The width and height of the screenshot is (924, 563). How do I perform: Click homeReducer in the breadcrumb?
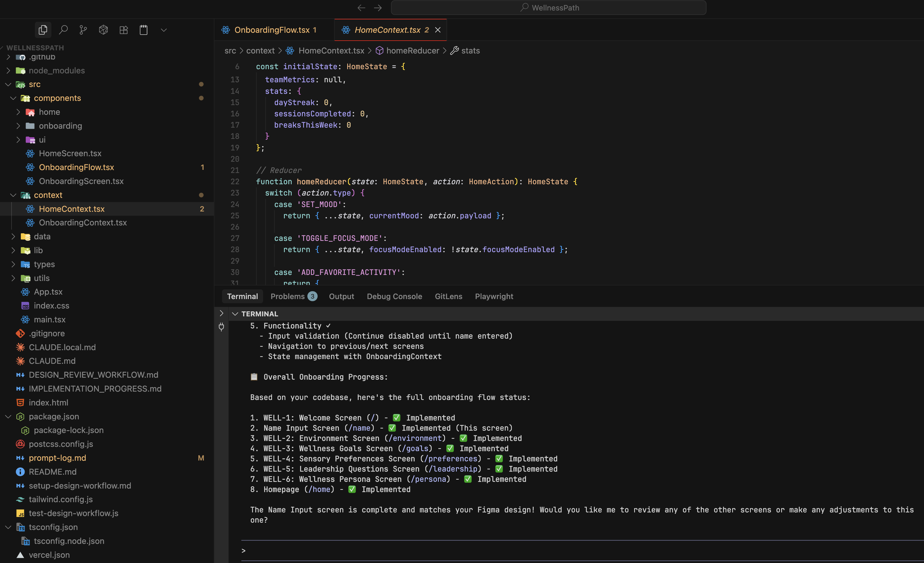[412, 51]
